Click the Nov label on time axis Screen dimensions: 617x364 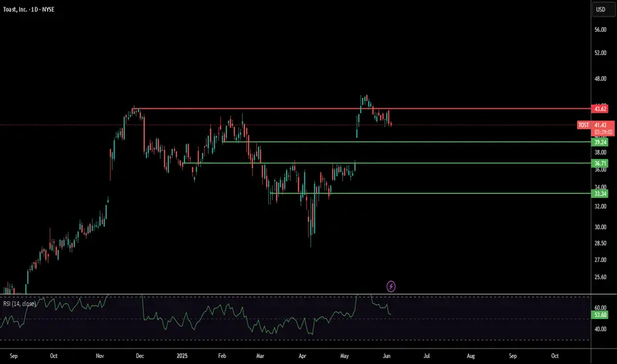tap(100, 356)
